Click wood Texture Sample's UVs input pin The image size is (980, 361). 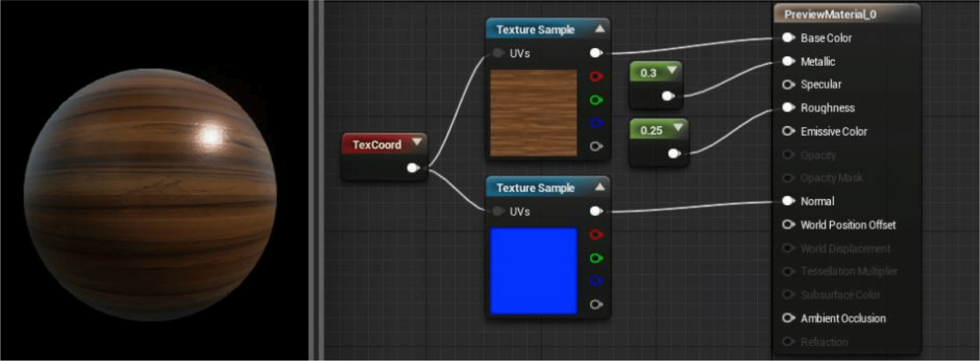pyautogui.click(x=498, y=53)
